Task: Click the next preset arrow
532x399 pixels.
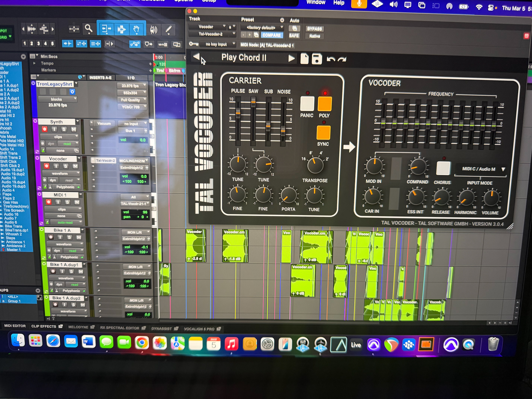Action: point(291,58)
